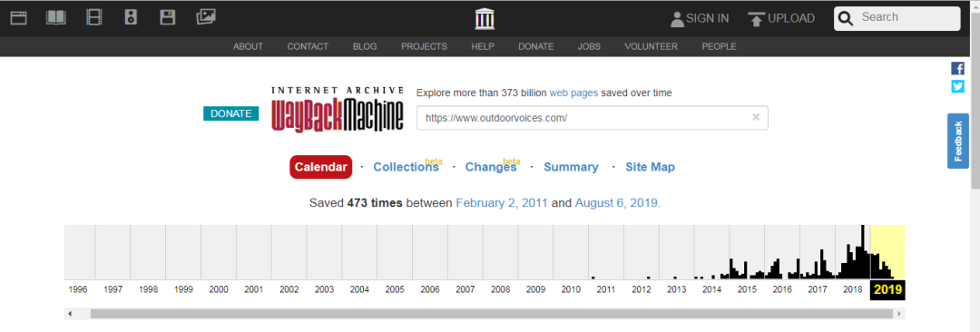Click the teal DONATE button
The height and width of the screenshot is (332, 980).
coord(230,113)
